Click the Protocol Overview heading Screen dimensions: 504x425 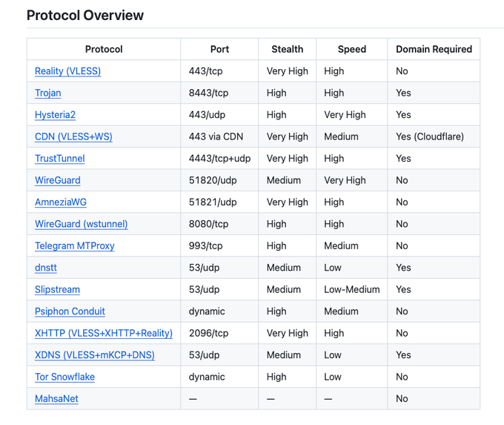point(85,16)
